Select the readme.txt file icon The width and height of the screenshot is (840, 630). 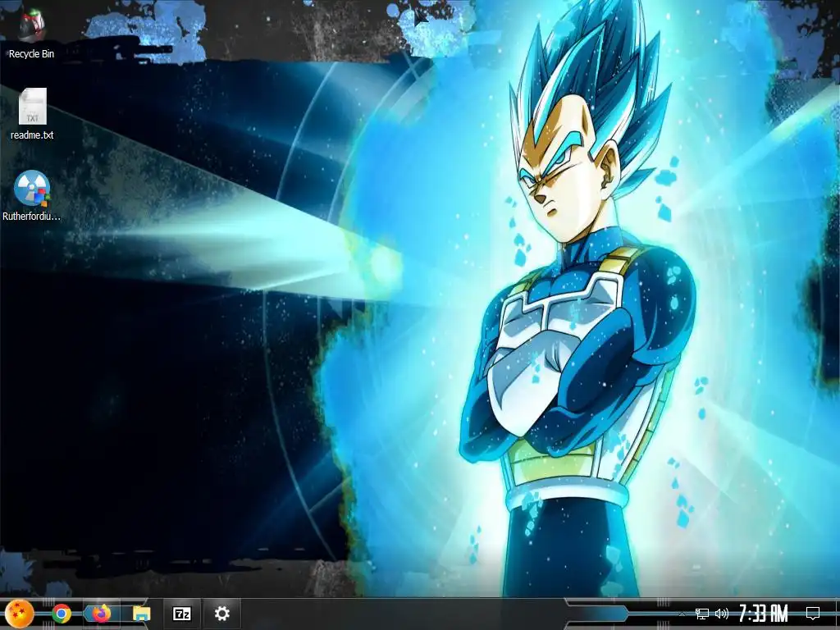[x=32, y=106]
